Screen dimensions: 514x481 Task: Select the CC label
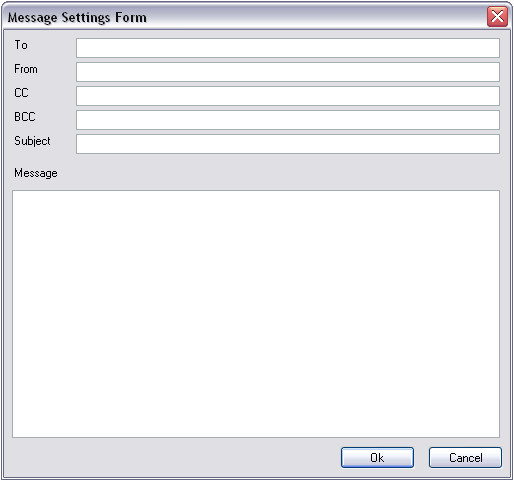pyautogui.click(x=21, y=93)
